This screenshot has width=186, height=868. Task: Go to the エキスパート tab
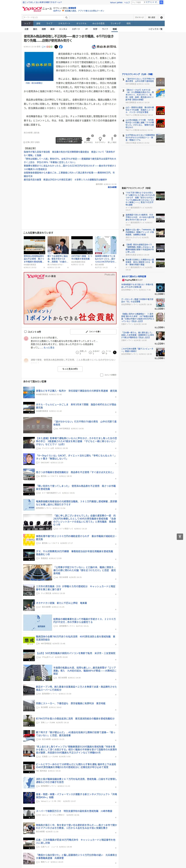click(x=64, y=24)
